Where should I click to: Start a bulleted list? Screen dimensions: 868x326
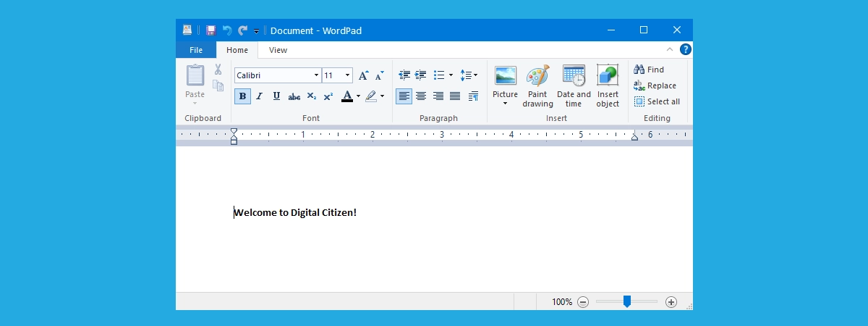[x=439, y=75]
